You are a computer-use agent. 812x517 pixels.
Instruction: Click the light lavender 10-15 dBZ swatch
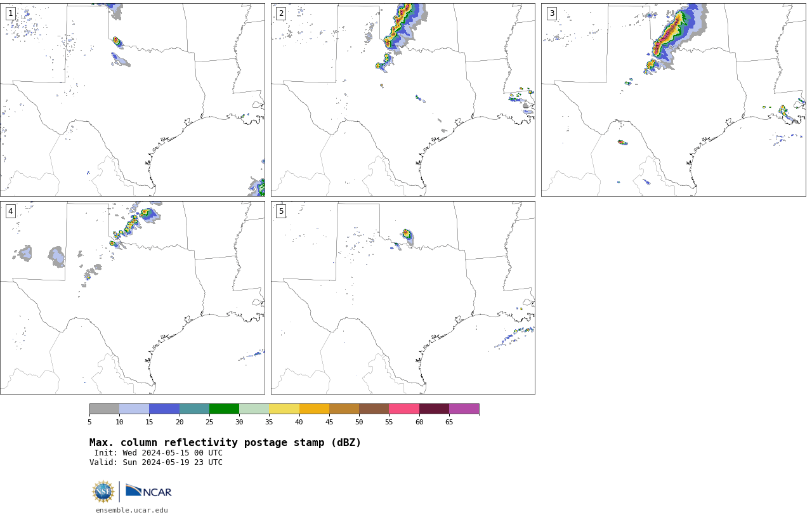(134, 409)
